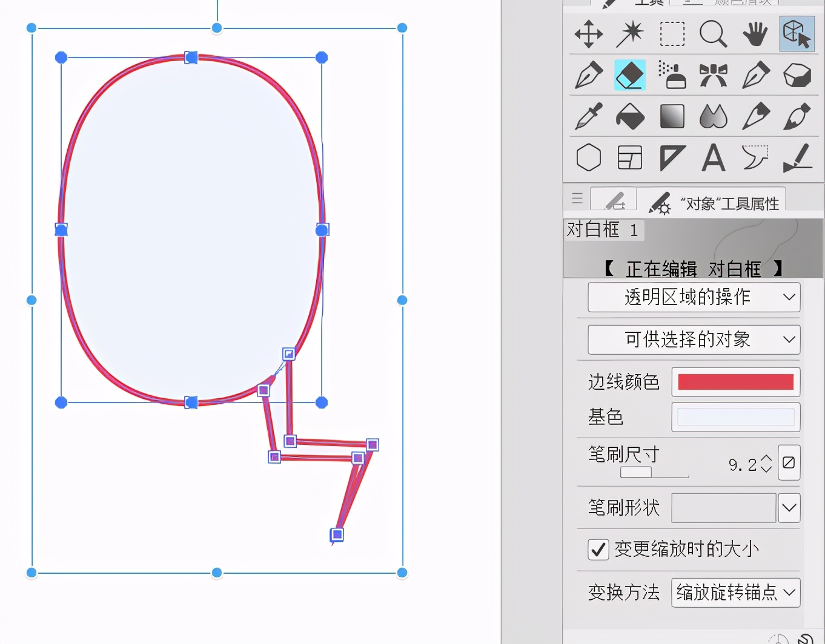Select the Text tool (letter A)
This screenshot has height=644, width=825.
[x=713, y=158]
